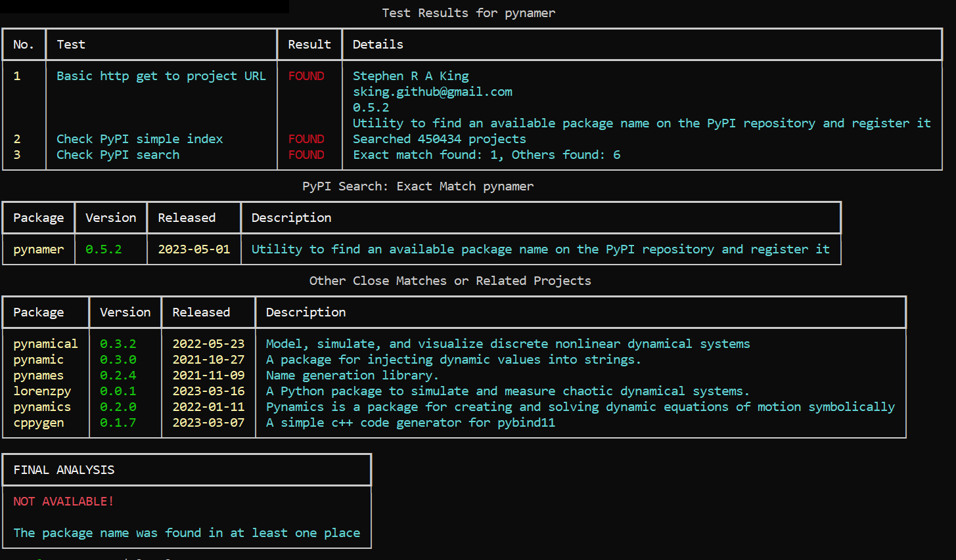Click 'Name generation library.' description
Viewport: 956px width, 560px height.
[x=352, y=376]
